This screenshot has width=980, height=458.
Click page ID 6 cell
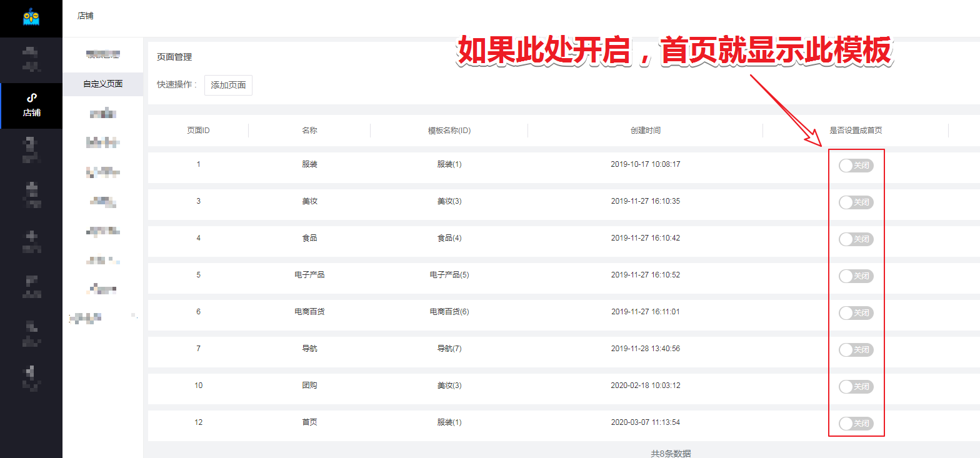click(198, 311)
